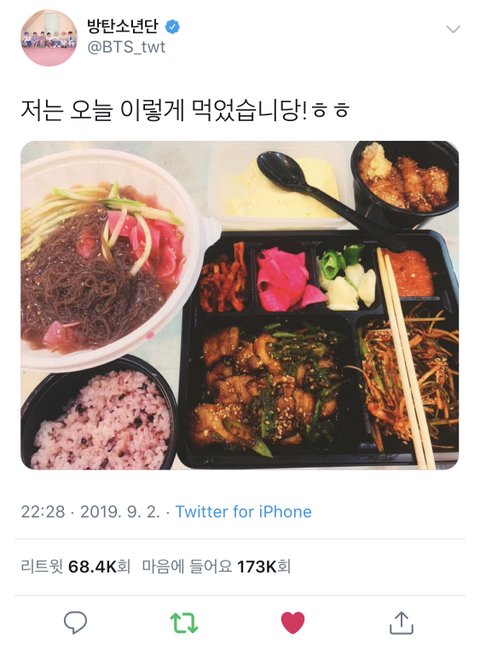
Task: Open the Twitter for iPhone link
Action: 244,512
